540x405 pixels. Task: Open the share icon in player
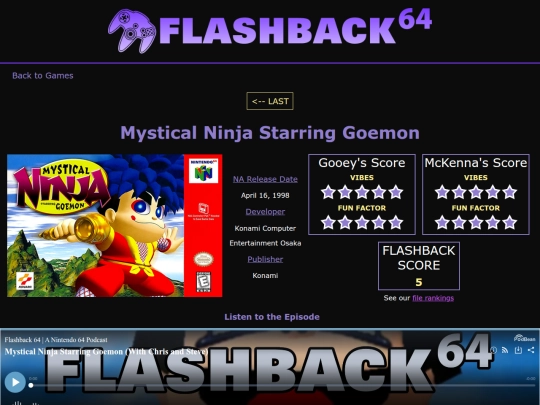531,350
